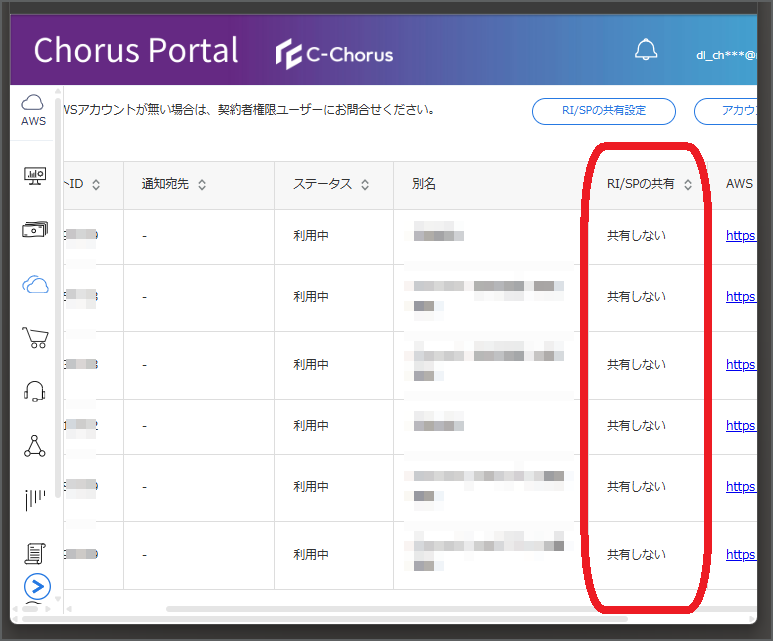Expand sidebar with blue arrow circle
This screenshot has height=641, width=773.
[37, 586]
